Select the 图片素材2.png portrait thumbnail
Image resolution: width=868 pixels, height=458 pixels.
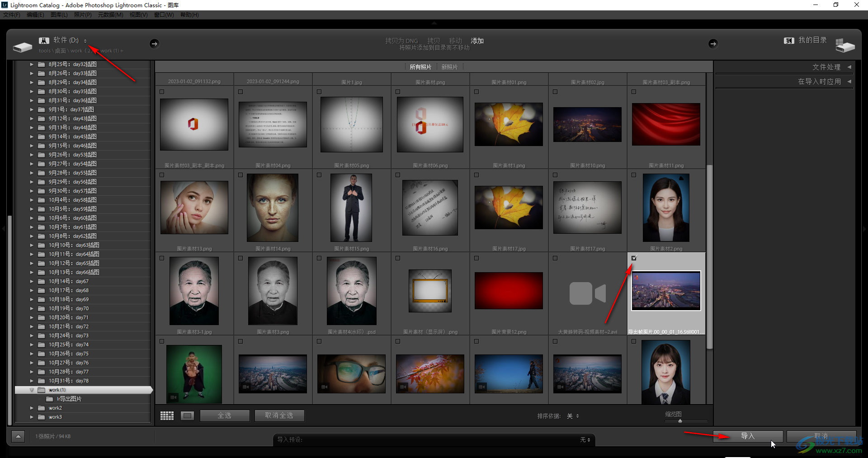click(666, 208)
